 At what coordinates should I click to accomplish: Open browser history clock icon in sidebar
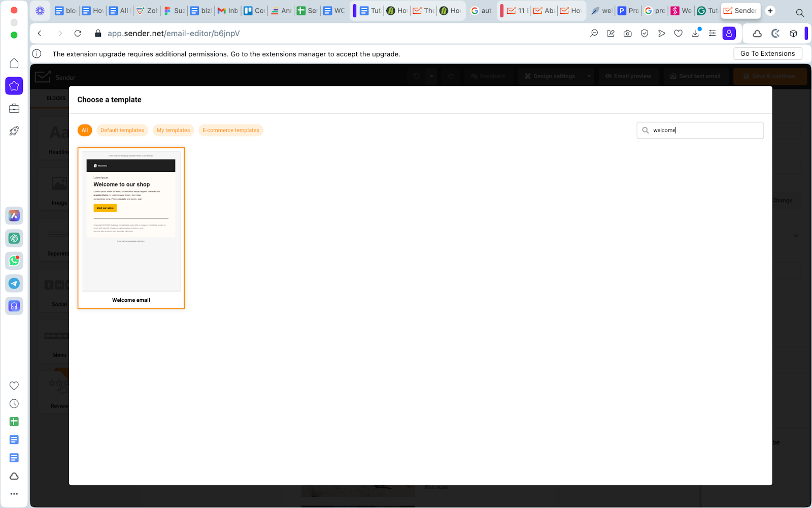click(x=14, y=404)
